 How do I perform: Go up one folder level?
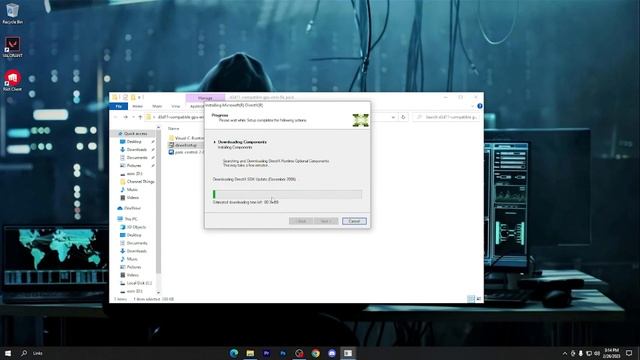140,117
